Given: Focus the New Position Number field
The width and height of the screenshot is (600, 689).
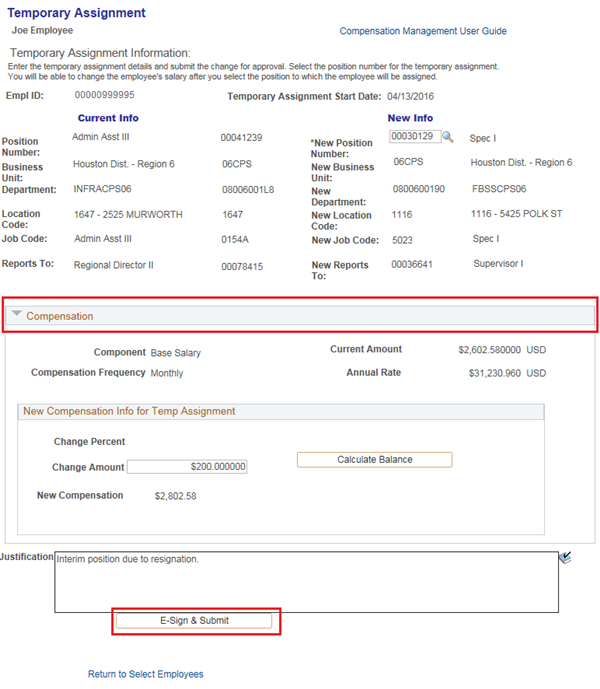Looking at the screenshot, I should (x=413, y=137).
